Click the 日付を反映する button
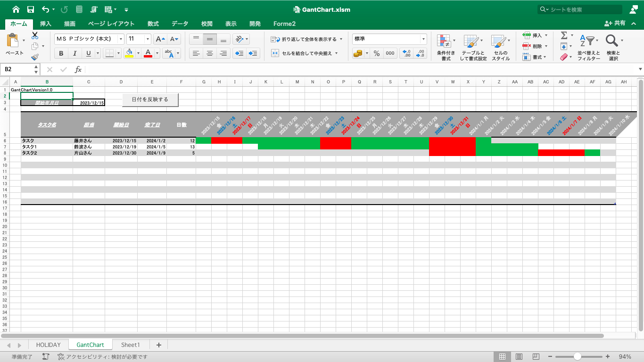 coord(150,99)
